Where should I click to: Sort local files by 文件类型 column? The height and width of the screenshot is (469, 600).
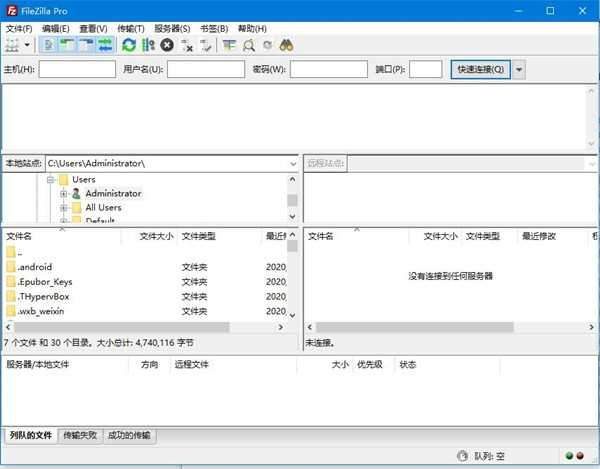pos(199,236)
